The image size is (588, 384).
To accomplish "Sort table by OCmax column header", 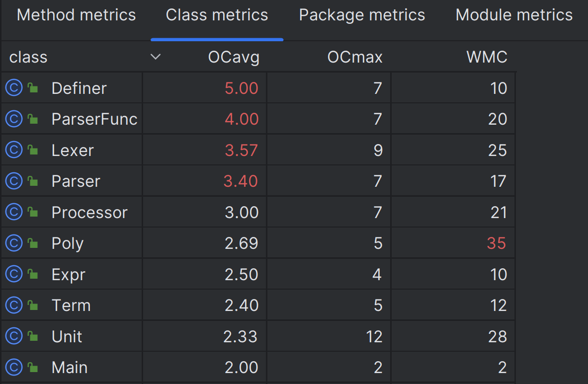I will click(x=355, y=57).
